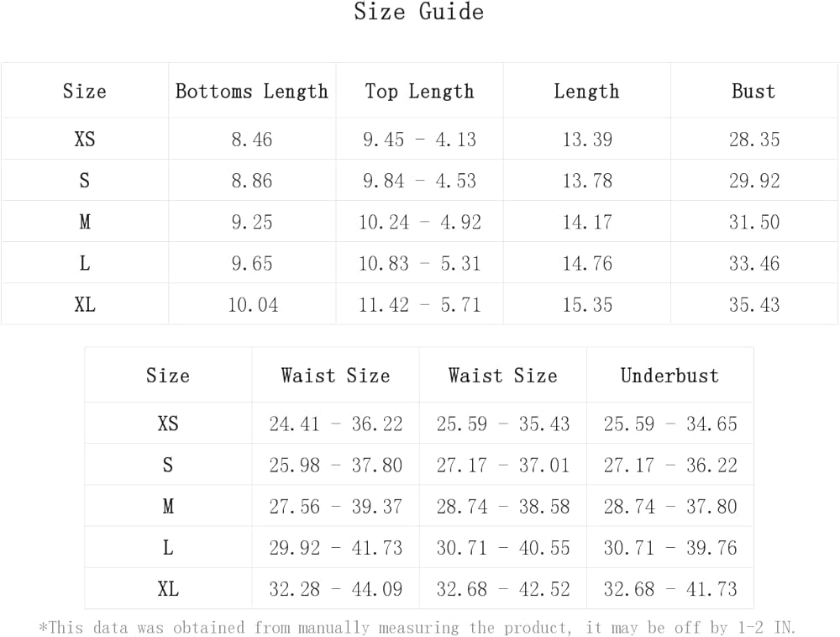Click the XS bottoms length value 8.46

coord(252,140)
